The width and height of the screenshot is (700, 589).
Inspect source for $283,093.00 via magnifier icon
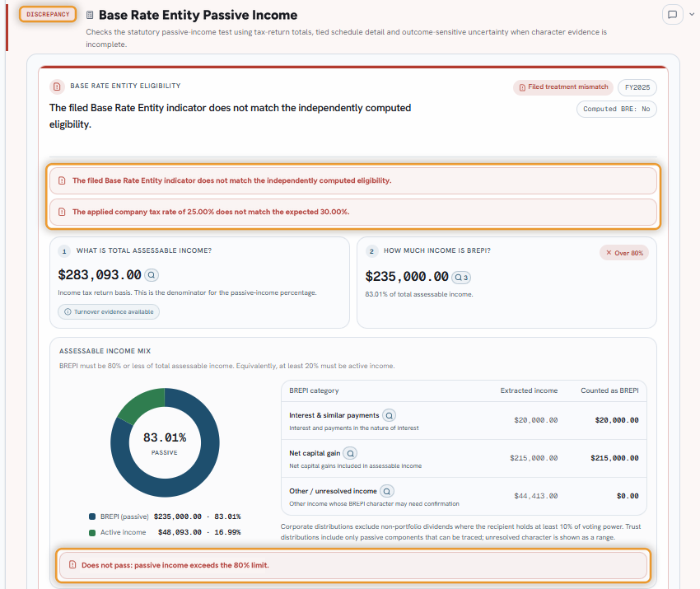[x=152, y=275]
